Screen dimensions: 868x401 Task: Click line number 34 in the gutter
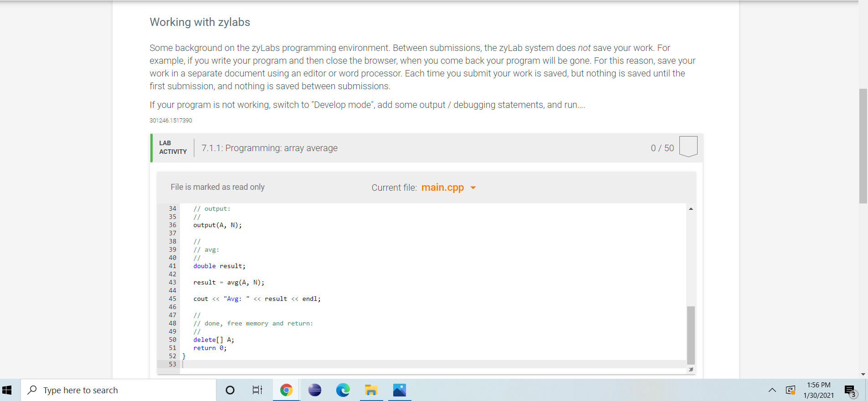click(172, 208)
